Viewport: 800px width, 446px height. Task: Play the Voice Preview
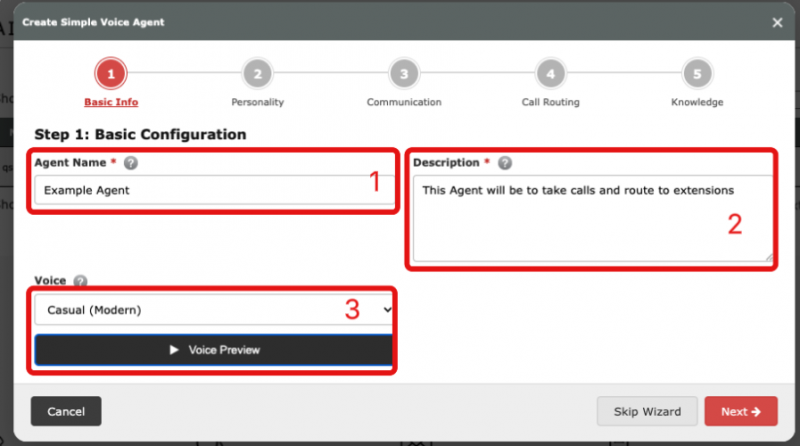pos(214,350)
